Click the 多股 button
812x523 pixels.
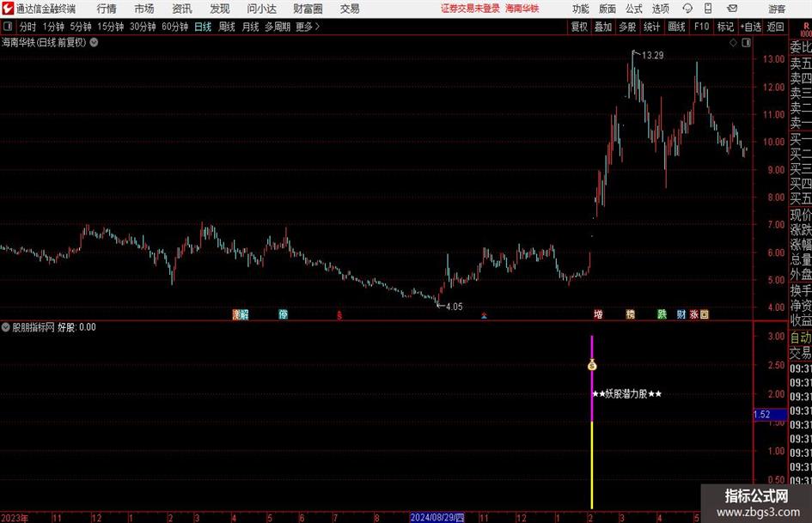(x=627, y=27)
